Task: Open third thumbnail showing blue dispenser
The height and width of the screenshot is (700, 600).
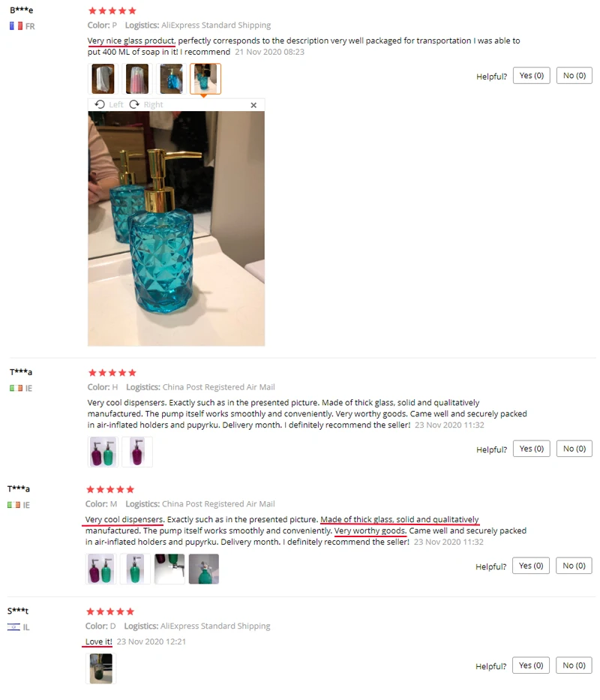Action: 171,79
